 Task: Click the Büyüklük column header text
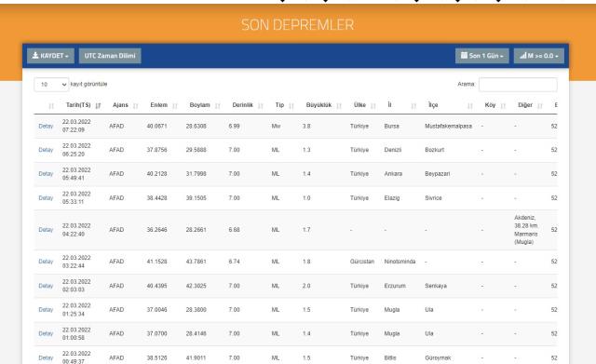point(318,105)
